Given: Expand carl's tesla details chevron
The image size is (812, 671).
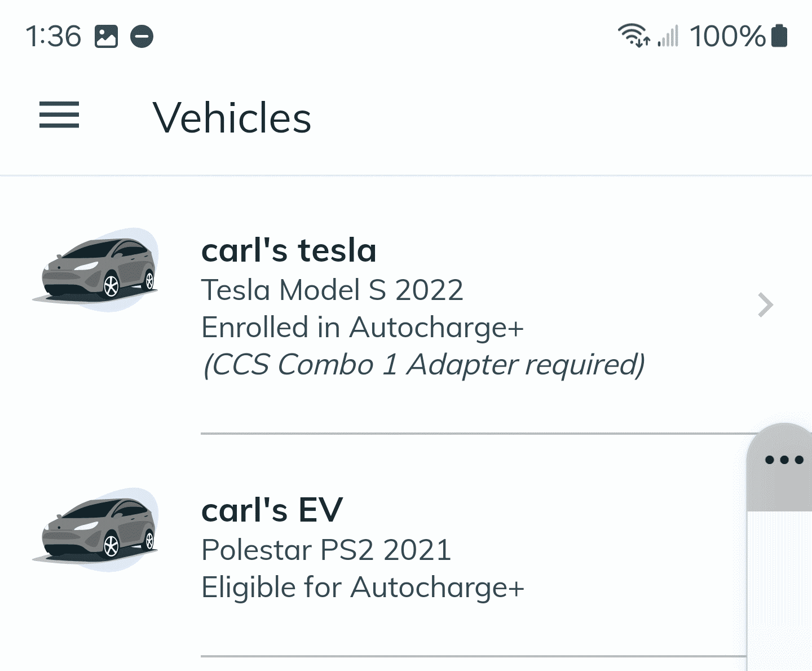Looking at the screenshot, I should (765, 305).
